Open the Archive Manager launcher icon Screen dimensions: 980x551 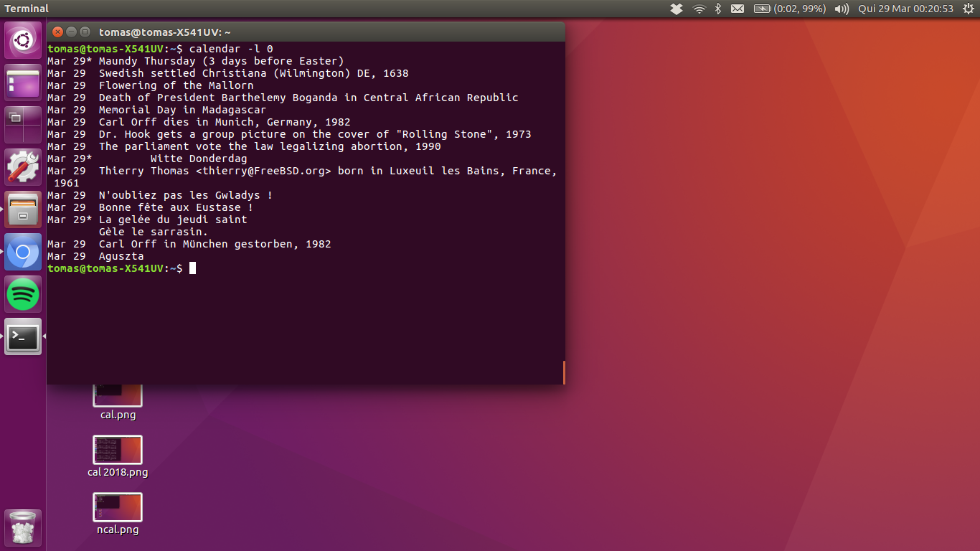click(23, 209)
